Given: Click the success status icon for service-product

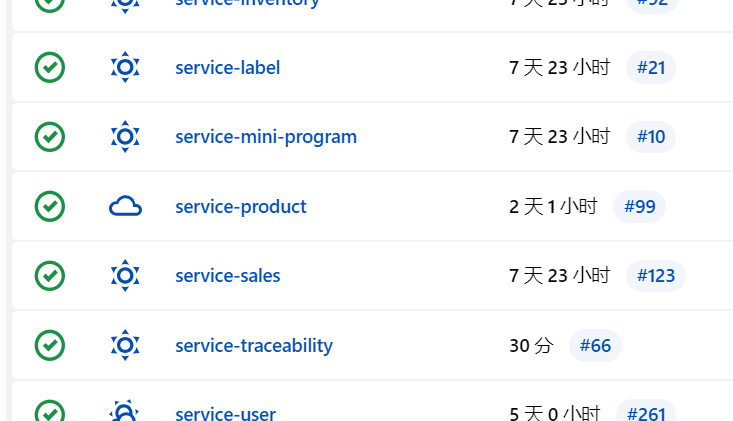Looking at the screenshot, I should click(x=50, y=206).
